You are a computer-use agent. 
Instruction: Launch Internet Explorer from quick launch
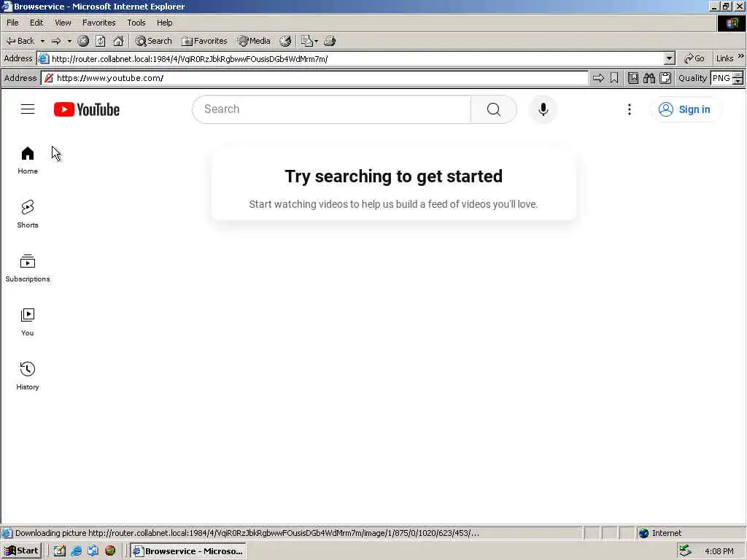click(76, 551)
